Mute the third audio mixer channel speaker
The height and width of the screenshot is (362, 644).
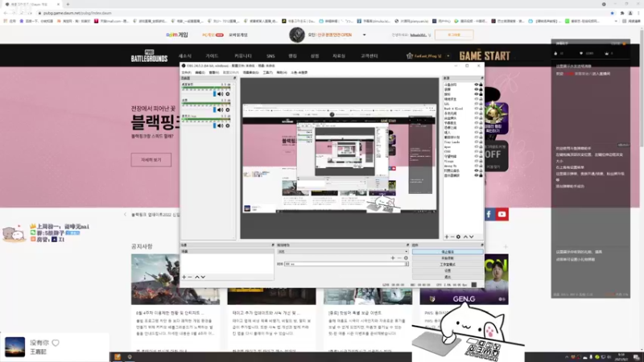pyautogui.click(x=220, y=125)
